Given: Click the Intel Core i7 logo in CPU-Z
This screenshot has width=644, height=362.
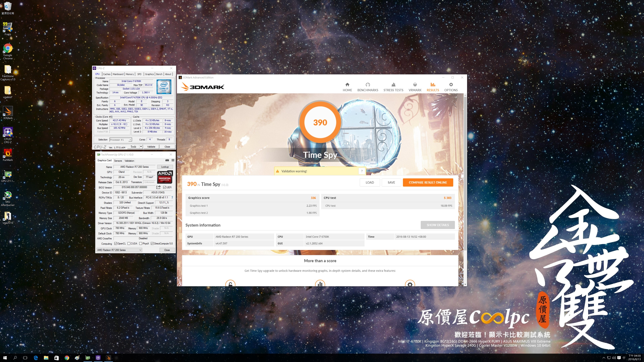Looking at the screenshot, I should coord(164,87).
